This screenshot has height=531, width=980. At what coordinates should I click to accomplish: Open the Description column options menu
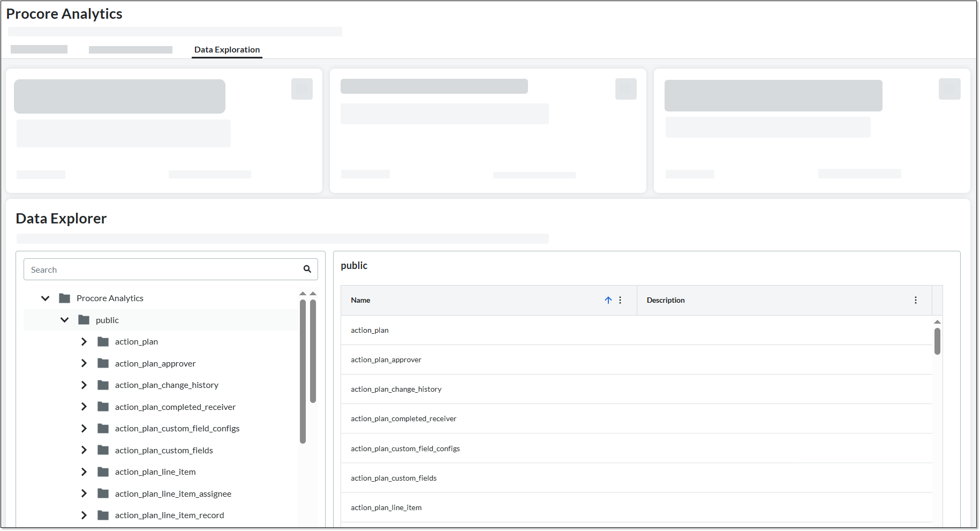click(x=916, y=300)
